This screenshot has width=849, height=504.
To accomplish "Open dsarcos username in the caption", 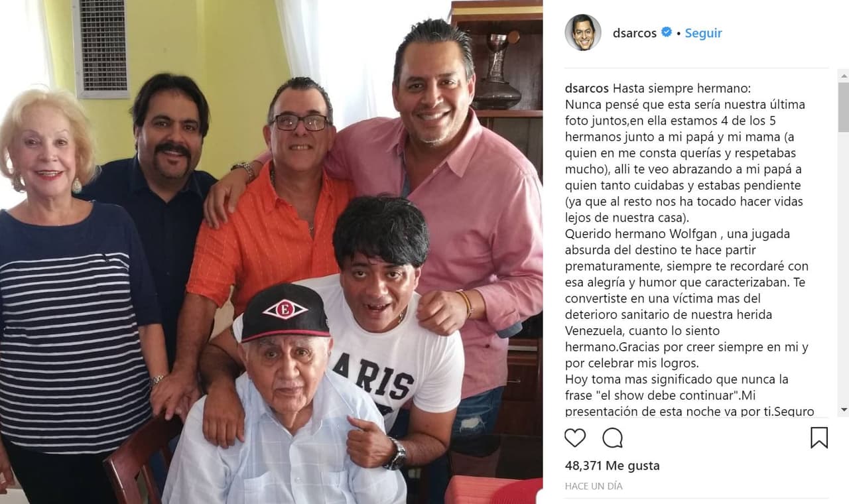I will tap(587, 88).
